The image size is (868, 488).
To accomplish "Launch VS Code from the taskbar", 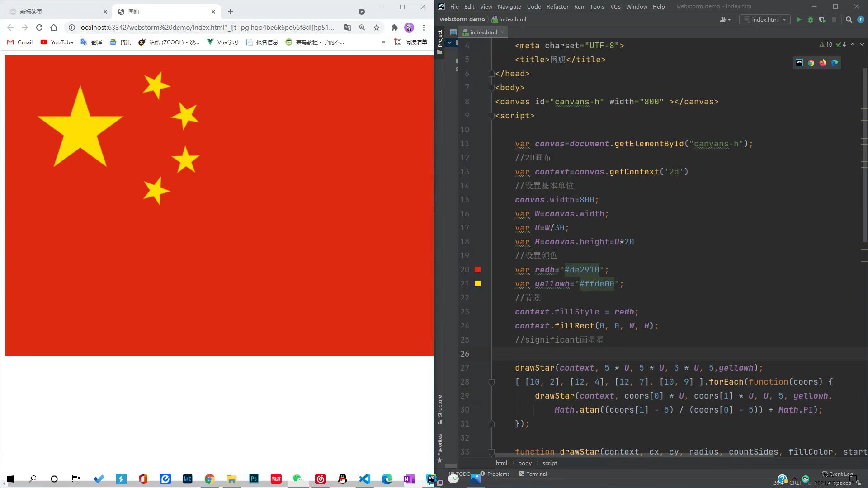I will [x=365, y=479].
